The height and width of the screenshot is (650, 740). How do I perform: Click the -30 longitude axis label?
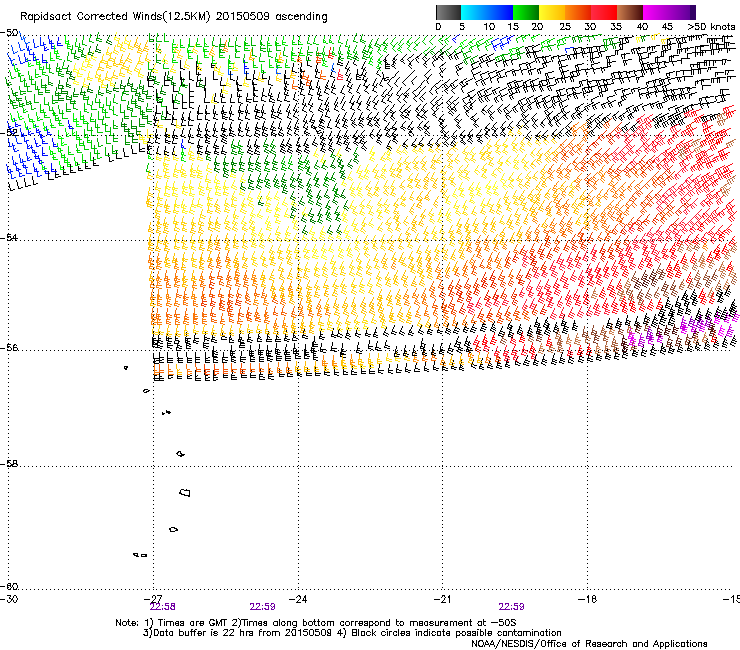[9, 599]
